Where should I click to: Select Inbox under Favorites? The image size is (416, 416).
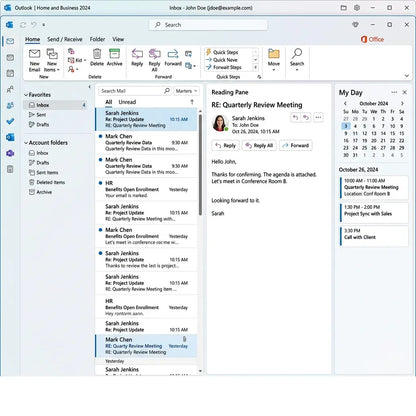click(x=55, y=105)
